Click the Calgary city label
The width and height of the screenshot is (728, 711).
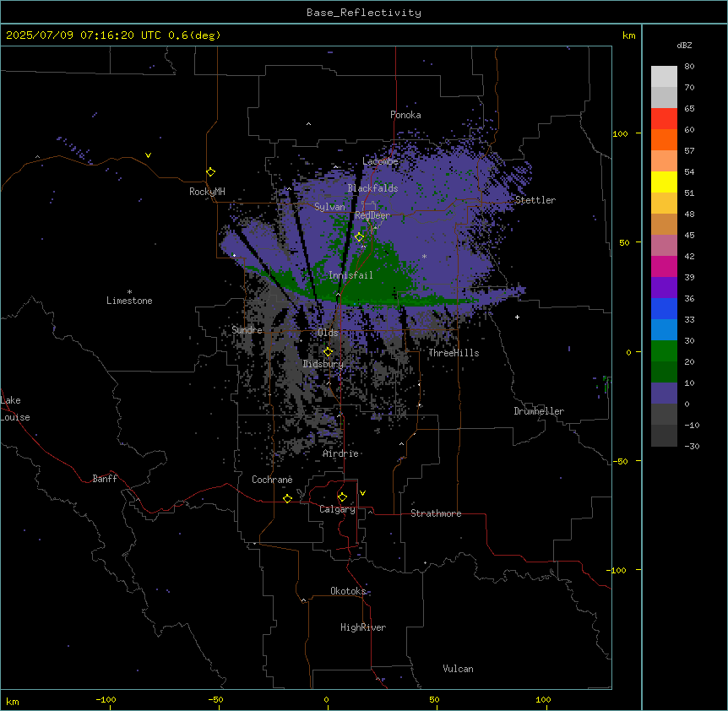(x=337, y=509)
